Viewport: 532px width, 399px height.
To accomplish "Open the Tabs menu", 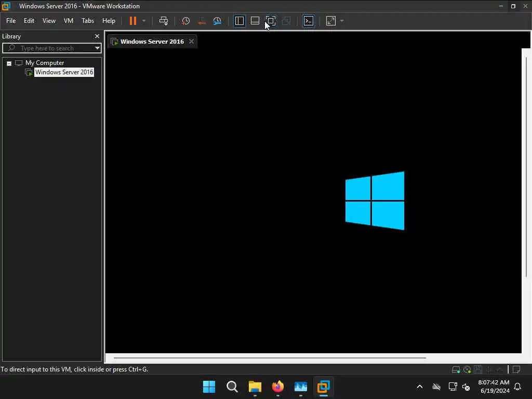I will pyautogui.click(x=88, y=21).
